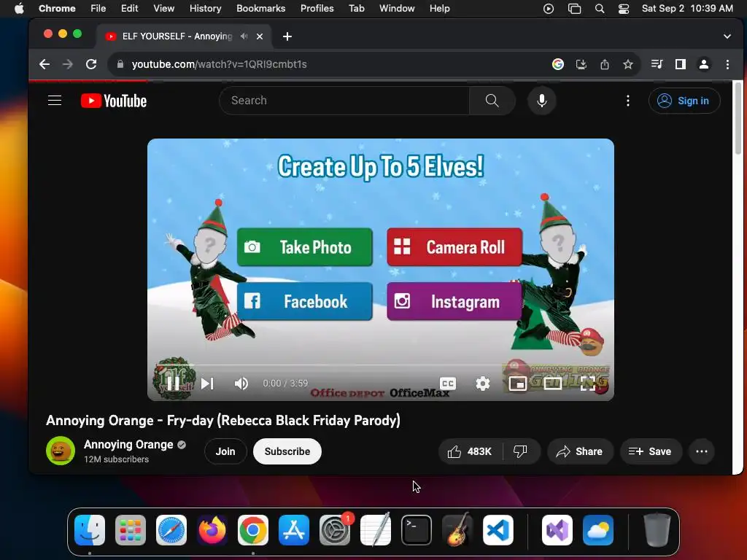This screenshot has height=560, width=747.
Task: Like the video with 483K likes
Action: point(470,451)
